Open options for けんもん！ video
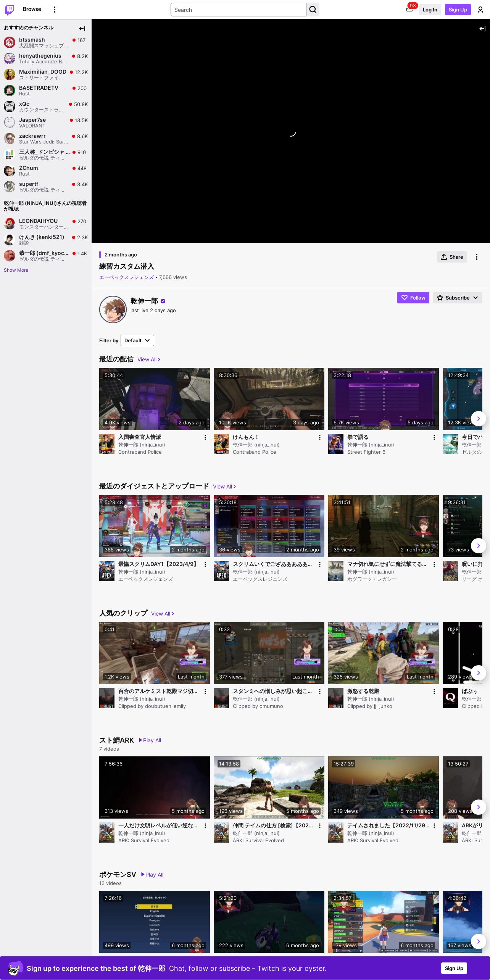 coord(320,437)
